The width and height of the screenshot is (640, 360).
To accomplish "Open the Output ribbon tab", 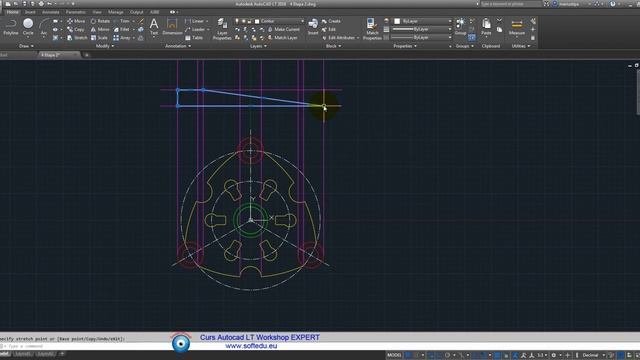I will click(x=136, y=12).
